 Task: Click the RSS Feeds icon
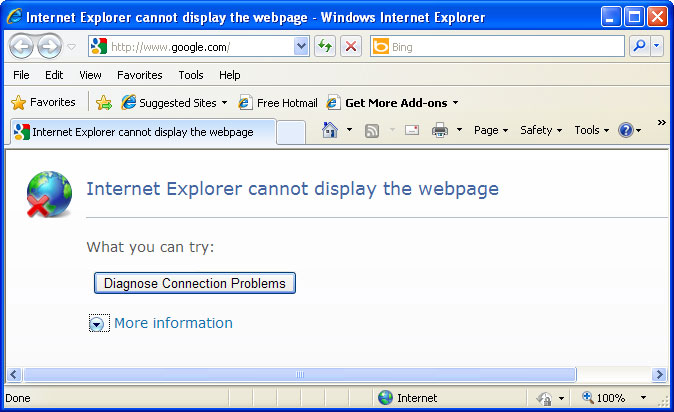pos(372,130)
